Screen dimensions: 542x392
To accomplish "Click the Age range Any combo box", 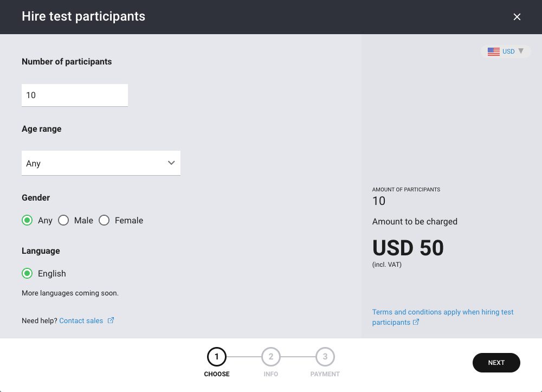I will tap(101, 163).
